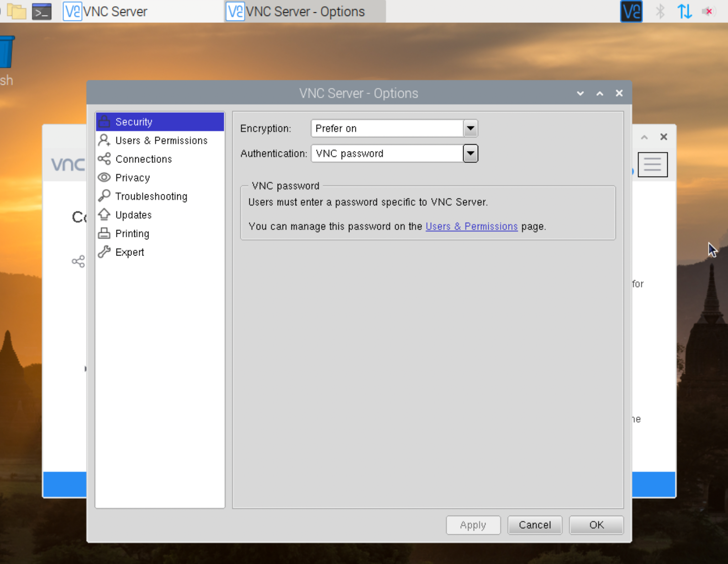Switch to VNC Server - Options taskbar entry
Viewport: 728px width, 564px height.
point(305,11)
